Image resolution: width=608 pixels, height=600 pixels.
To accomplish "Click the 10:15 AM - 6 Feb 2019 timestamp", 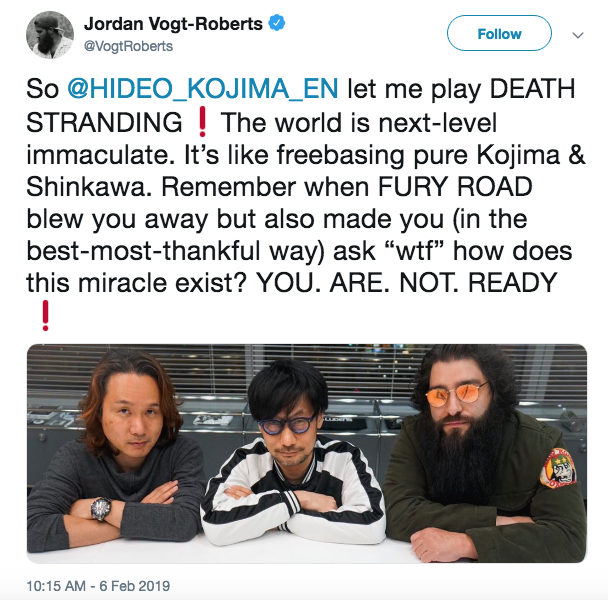I will tap(98, 586).
